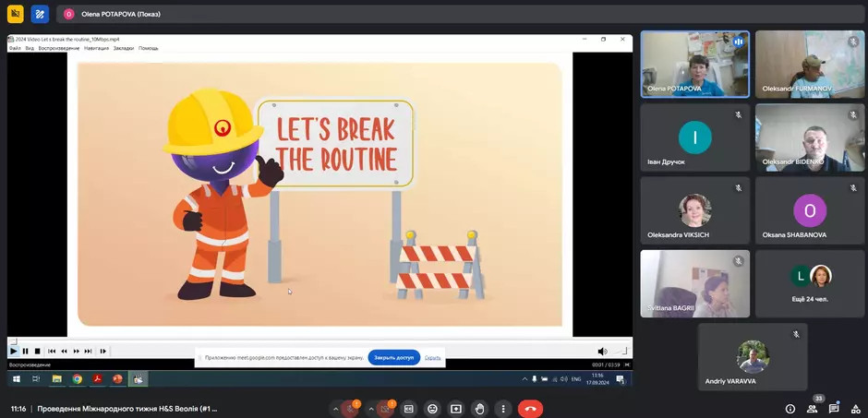Image resolution: width=868 pixels, height=418 pixels.
Task: Open the Закладки menu in the player
Action: click(124, 48)
